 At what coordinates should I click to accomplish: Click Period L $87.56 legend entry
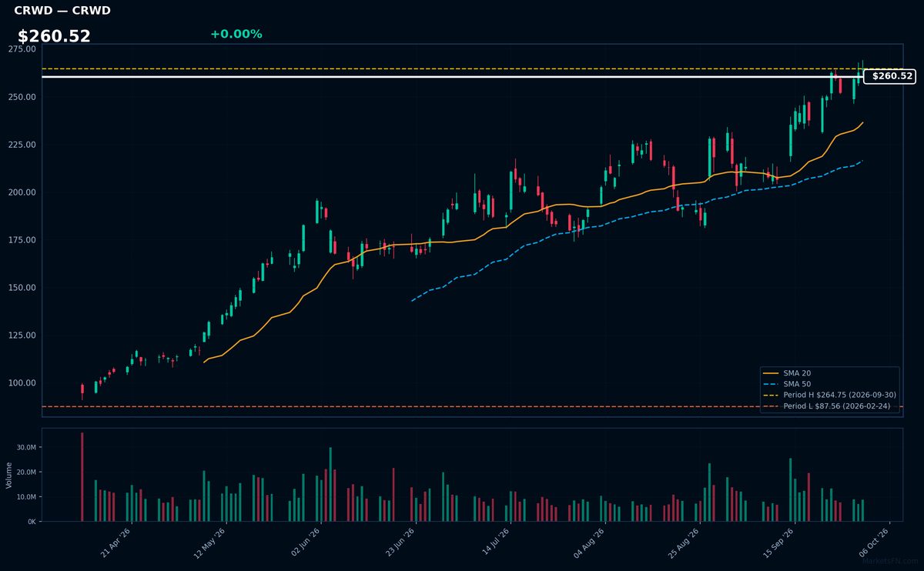[829, 406]
